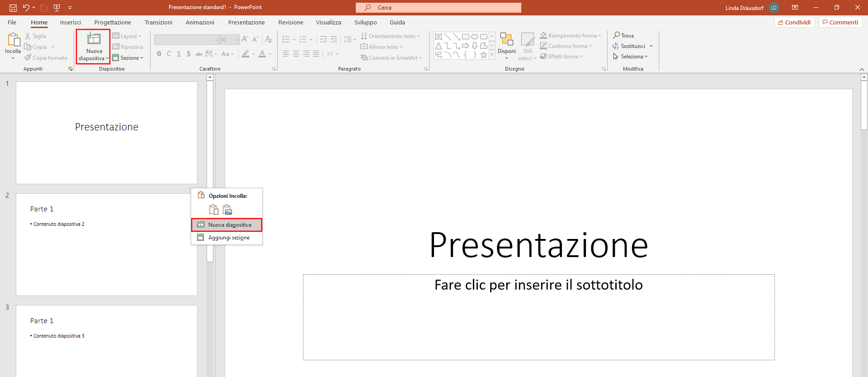The width and height of the screenshot is (868, 377).
Task: Decrease font size with the smaller A icon
Action: click(255, 39)
